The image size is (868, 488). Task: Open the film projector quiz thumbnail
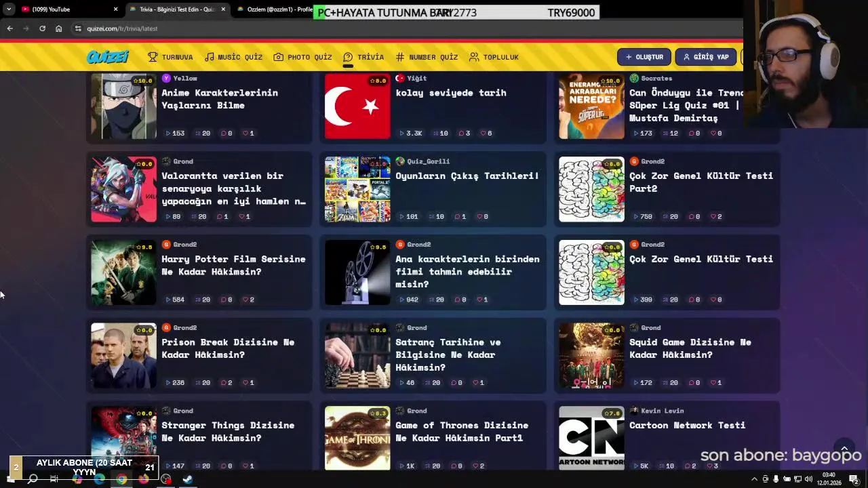[357, 272]
